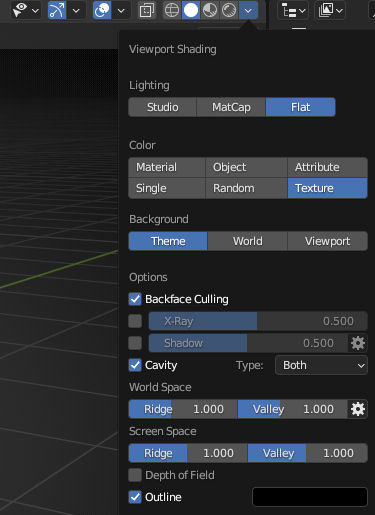Set background to Theme

[x=168, y=241]
